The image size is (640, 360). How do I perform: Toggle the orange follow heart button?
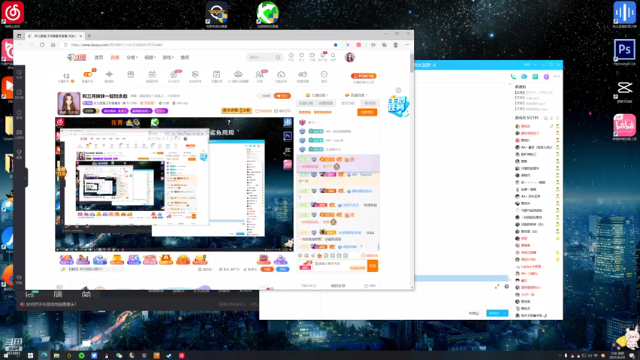282,96
